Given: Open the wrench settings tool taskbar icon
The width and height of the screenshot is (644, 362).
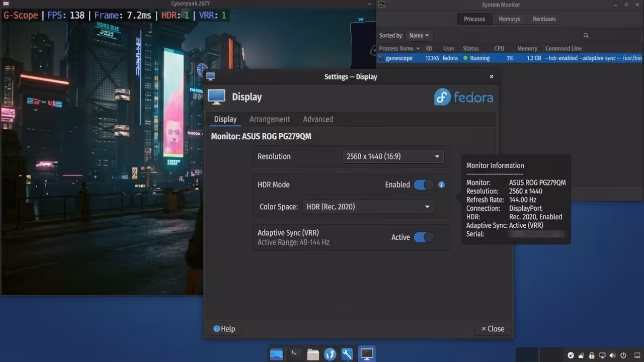Looking at the screenshot, I should (347, 354).
